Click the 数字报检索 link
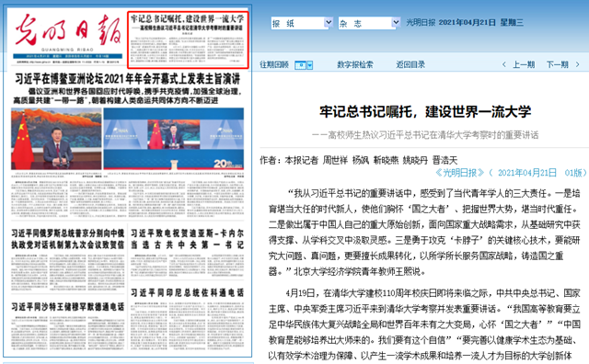This screenshot has width=589, height=364. pyautogui.click(x=354, y=64)
